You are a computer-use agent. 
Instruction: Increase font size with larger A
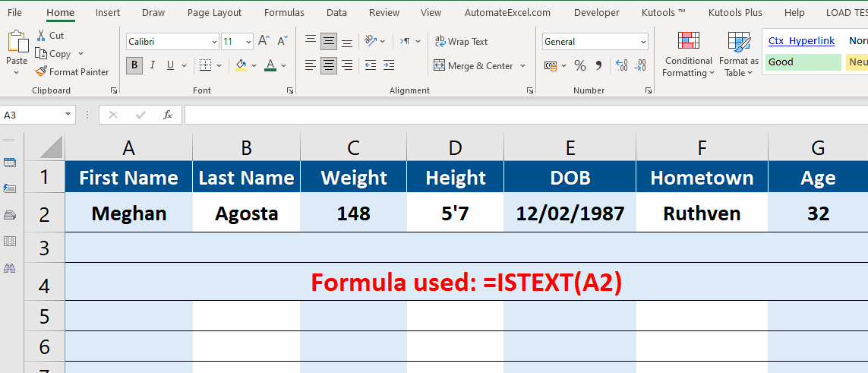coord(264,41)
